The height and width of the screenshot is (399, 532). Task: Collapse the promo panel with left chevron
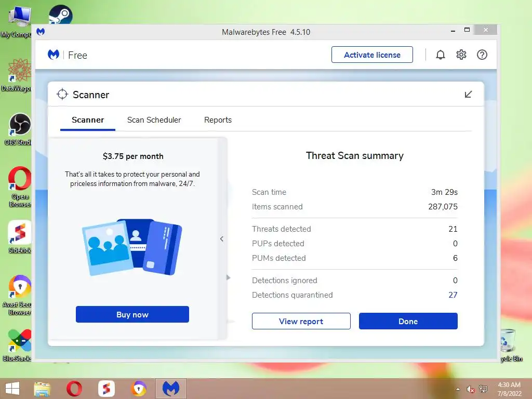(221, 239)
